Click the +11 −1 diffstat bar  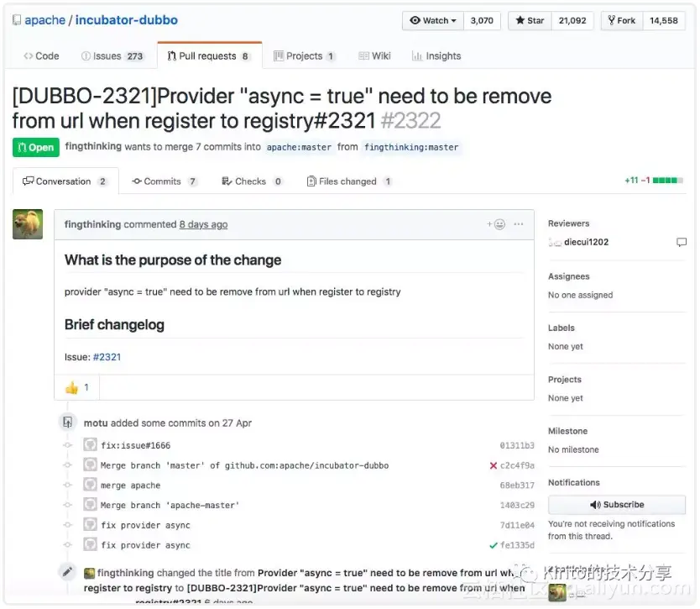pos(654,180)
